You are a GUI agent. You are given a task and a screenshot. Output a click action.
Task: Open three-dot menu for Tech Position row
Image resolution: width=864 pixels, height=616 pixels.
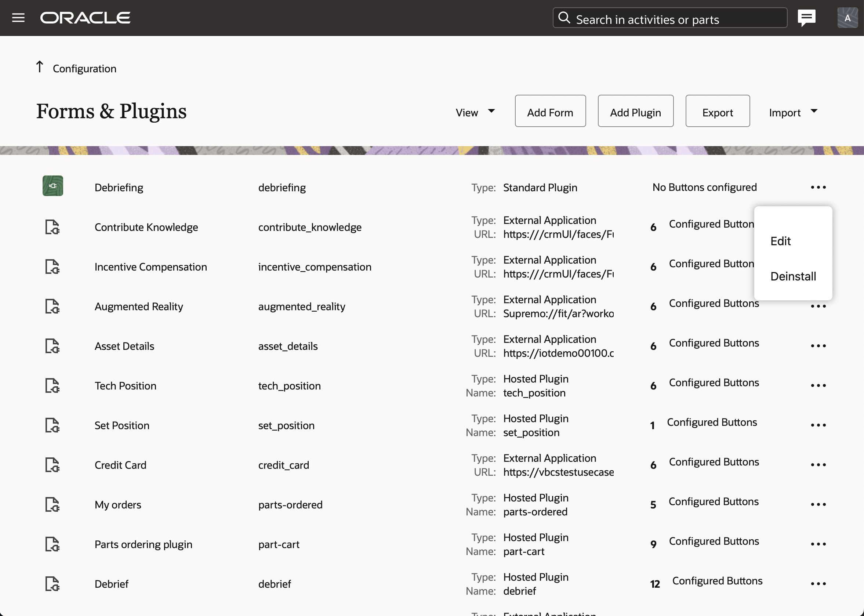tap(818, 385)
